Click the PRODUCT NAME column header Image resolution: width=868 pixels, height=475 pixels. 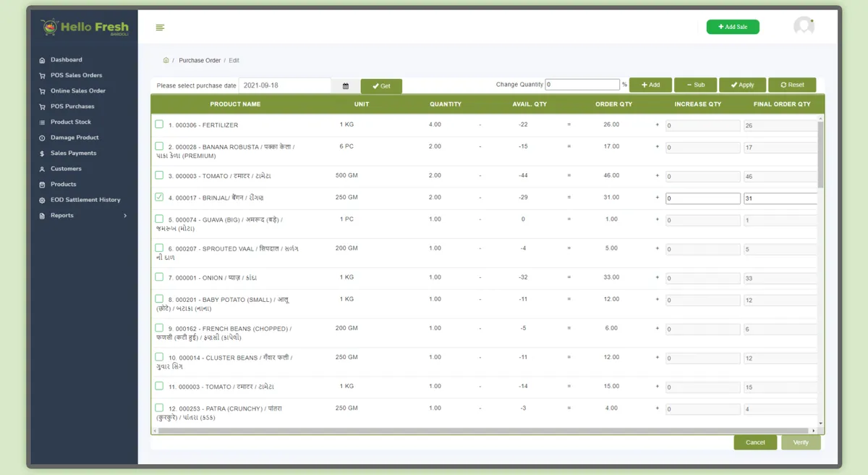point(235,104)
